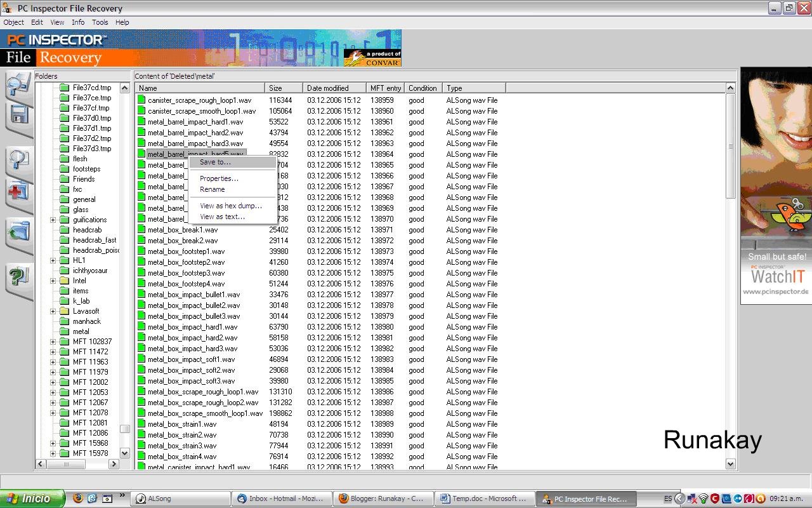Click the tray expand arrow icon
Viewport: 812px width, 508px height.
[x=680, y=499]
